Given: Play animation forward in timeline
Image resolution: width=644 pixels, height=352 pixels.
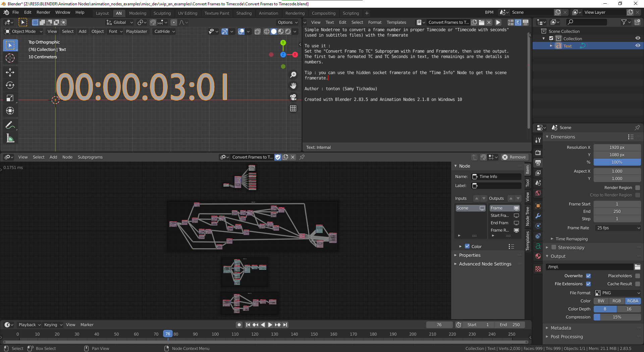Looking at the screenshot, I should 270,325.
